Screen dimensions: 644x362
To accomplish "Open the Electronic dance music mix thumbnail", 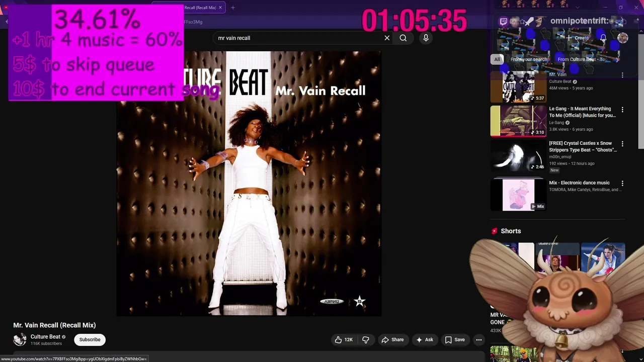I will coord(518,195).
